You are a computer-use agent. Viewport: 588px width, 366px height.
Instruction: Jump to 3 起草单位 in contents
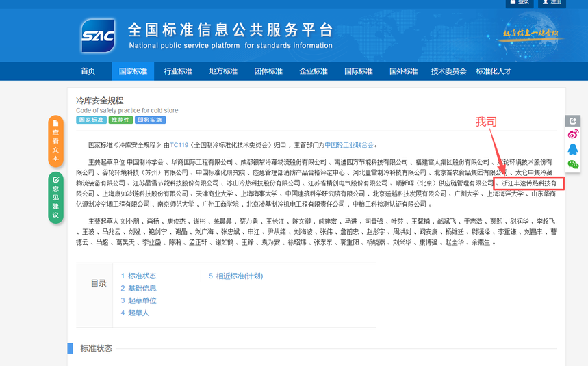138,300
